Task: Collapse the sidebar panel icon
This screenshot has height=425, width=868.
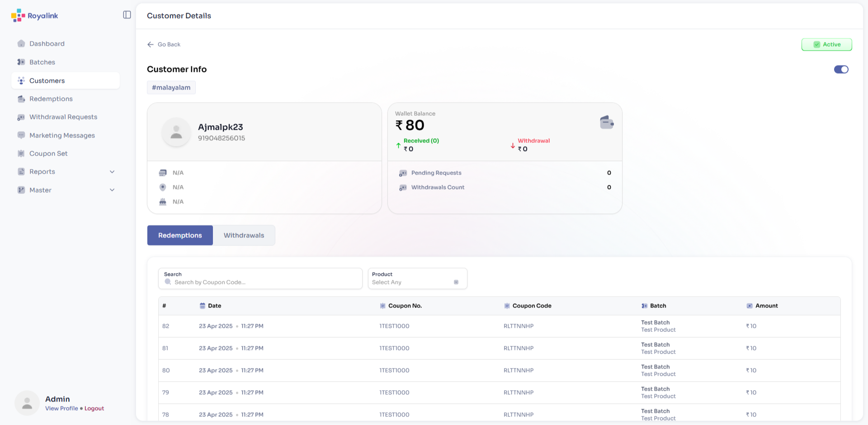Action: click(127, 15)
